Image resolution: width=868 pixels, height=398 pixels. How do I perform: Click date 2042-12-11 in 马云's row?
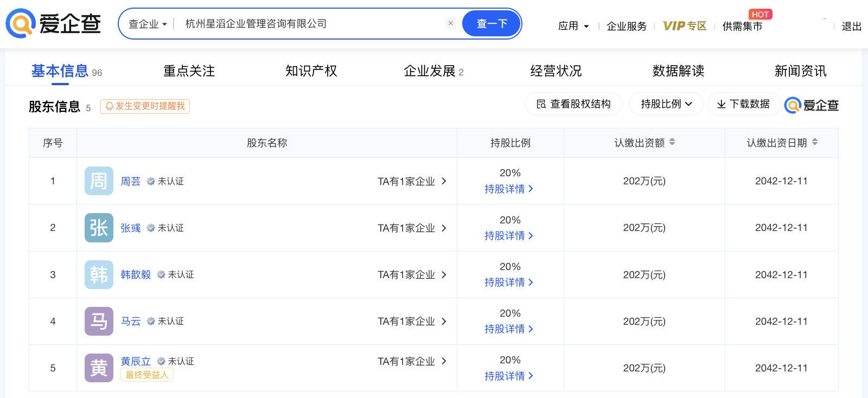(782, 322)
